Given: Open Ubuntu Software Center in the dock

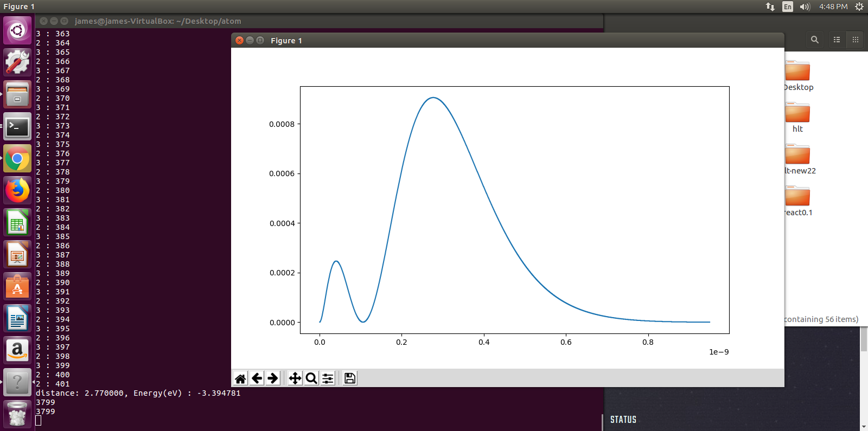Looking at the screenshot, I should (x=17, y=286).
